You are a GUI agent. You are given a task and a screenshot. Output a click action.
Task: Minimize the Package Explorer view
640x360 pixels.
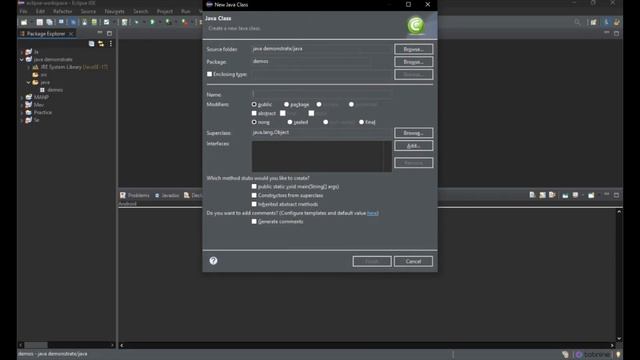pos(100,33)
